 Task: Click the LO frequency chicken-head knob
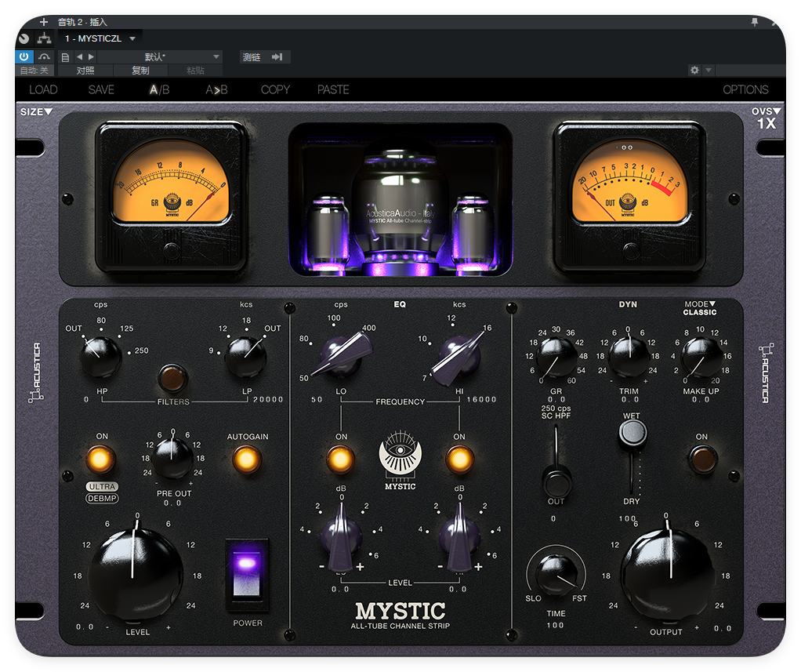(x=341, y=354)
